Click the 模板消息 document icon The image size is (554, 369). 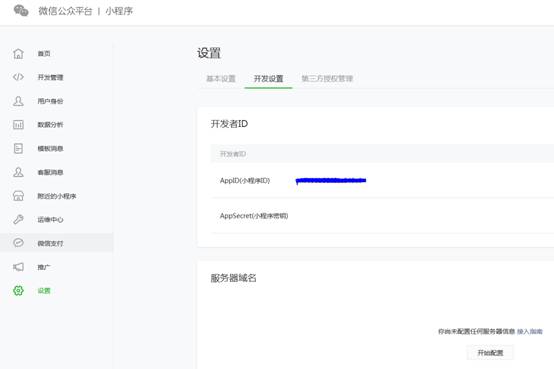pyautogui.click(x=18, y=148)
